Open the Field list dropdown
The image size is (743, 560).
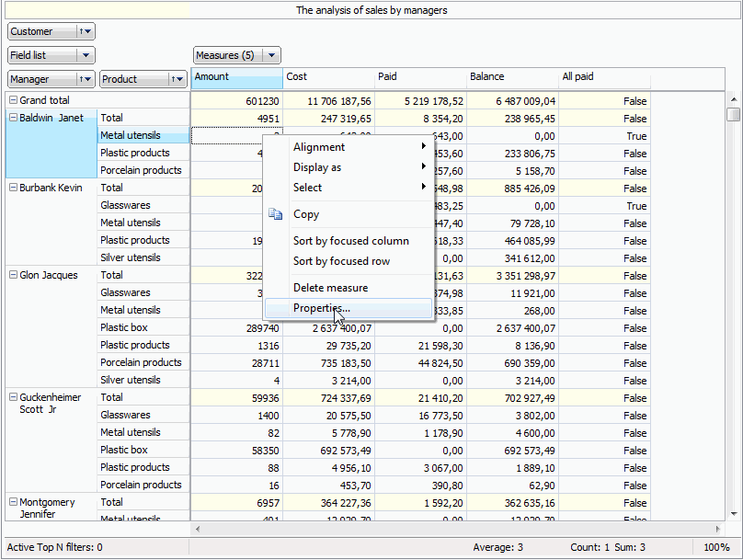click(86, 55)
